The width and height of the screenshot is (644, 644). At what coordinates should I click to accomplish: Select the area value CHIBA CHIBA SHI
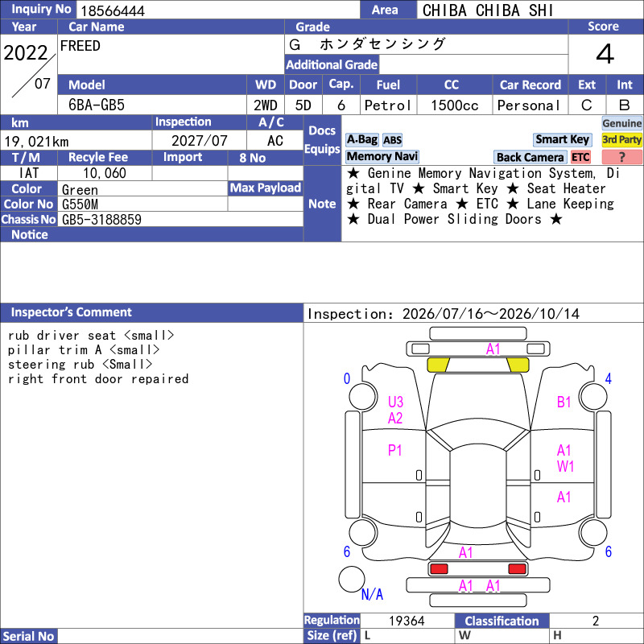point(488,10)
